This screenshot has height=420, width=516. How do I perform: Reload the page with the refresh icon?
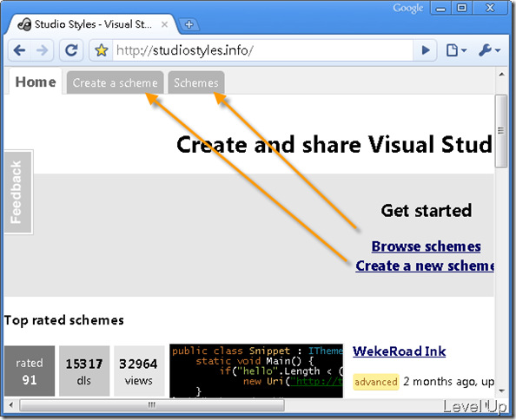click(x=71, y=50)
